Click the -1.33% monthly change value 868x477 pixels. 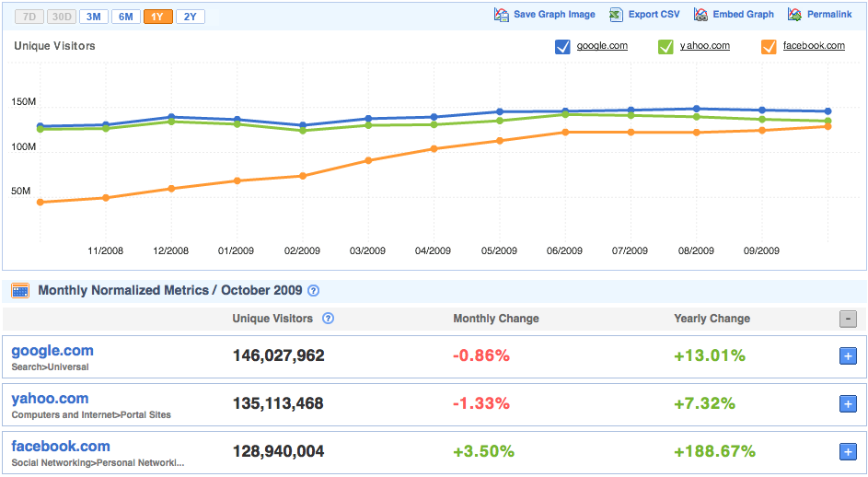(481, 403)
